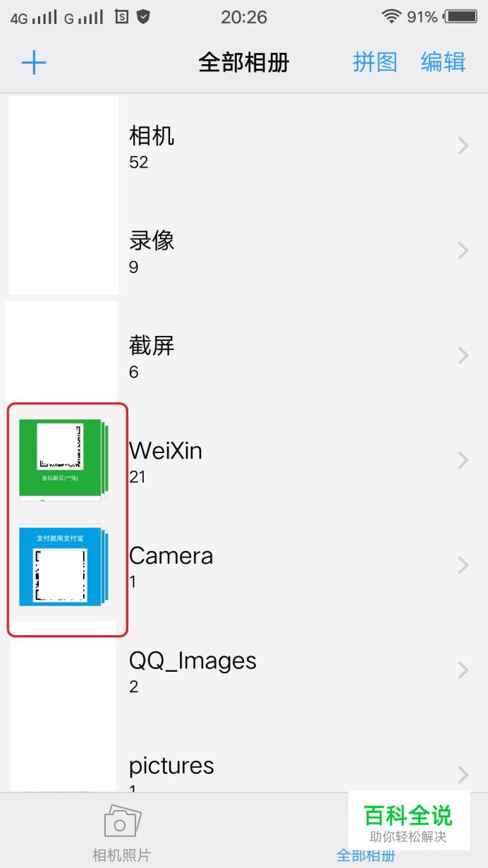Viewport: 488px width, 868px height.
Task: Select the 录像 album title
Action: click(x=152, y=241)
